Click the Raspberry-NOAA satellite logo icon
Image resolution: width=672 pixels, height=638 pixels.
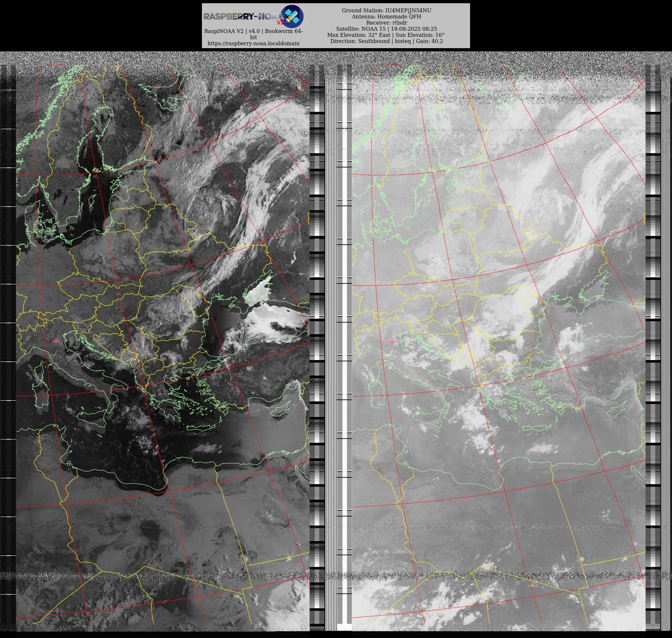pos(292,16)
